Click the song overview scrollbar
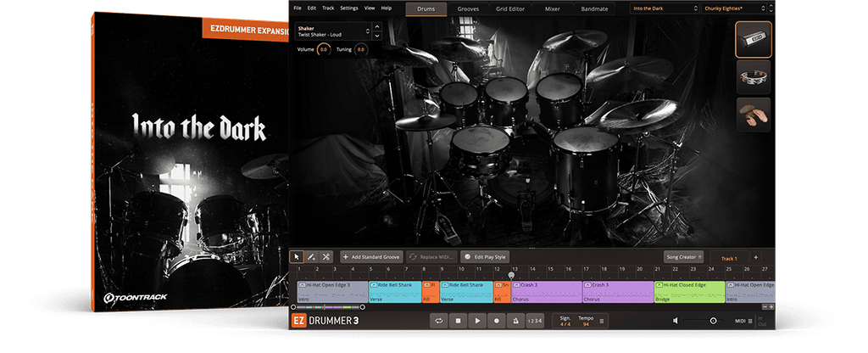Viewport: 868px width, 353px height. (328, 306)
